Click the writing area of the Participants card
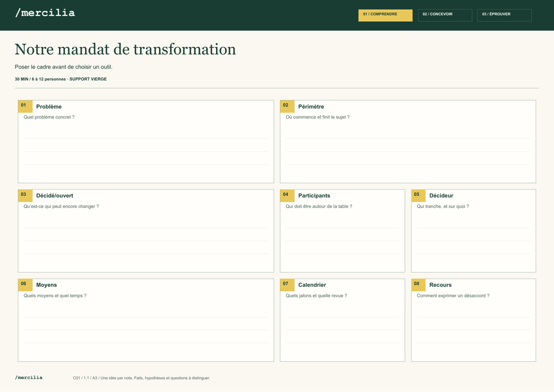 342,241
